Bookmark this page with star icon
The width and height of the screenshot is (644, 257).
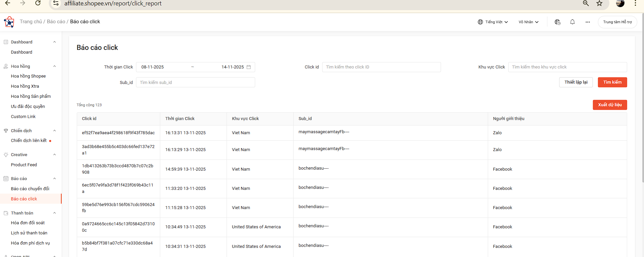599,3
